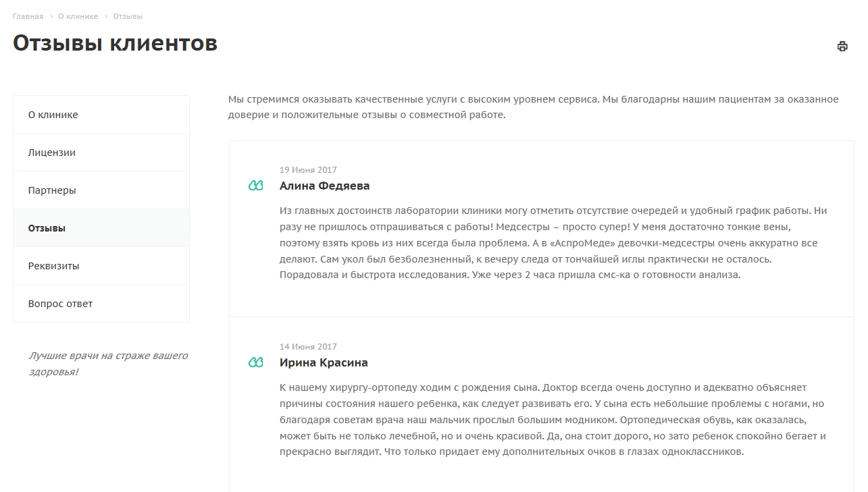Screen dimensions: 868x492
Task: Click reviewer name Ирина Красина
Action: pyautogui.click(x=324, y=362)
